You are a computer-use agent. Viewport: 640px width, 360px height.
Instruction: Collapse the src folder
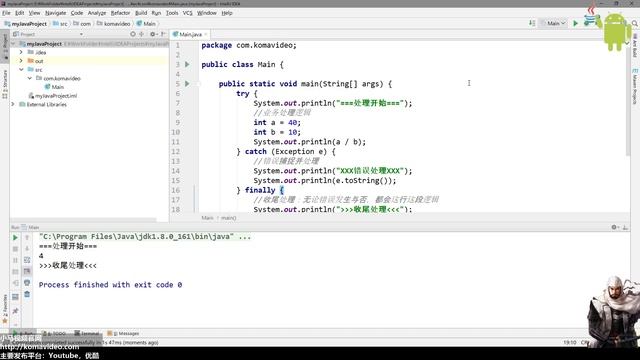[21, 70]
